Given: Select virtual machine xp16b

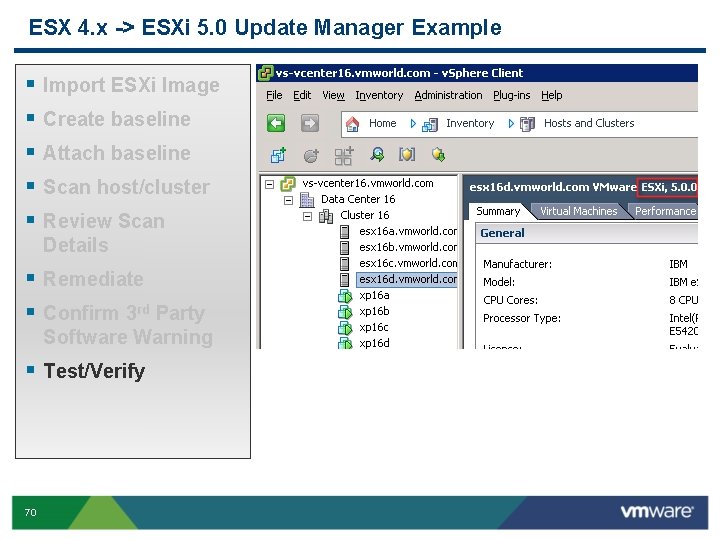Looking at the screenshot, I should click(374, 312).
